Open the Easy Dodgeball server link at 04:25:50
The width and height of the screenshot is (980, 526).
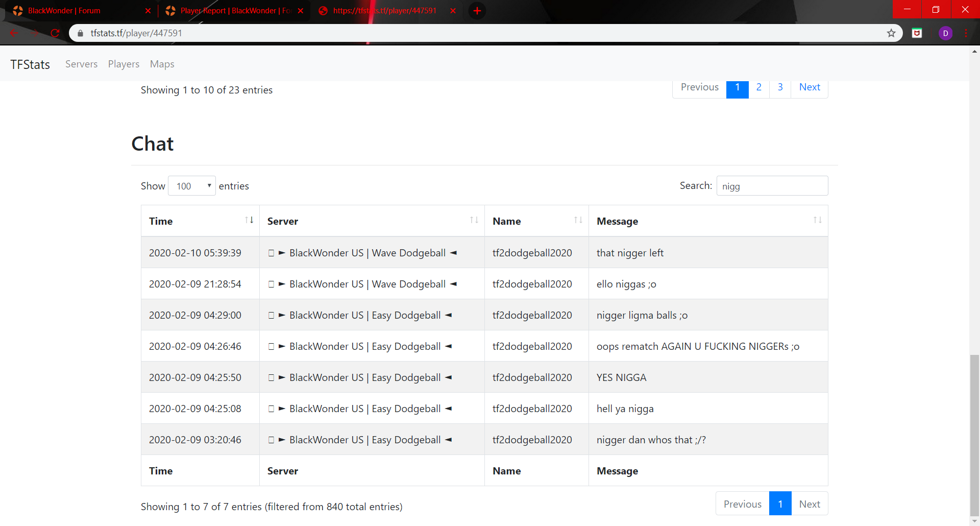click(x=360, y=377)
